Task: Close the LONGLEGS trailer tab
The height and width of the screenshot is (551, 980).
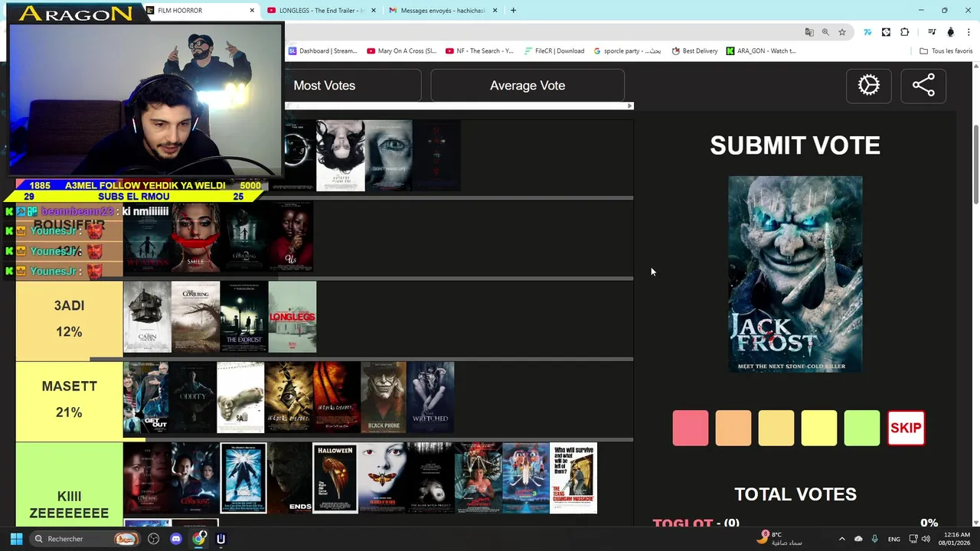Action: pyautogui.click(x=374, y=11)
